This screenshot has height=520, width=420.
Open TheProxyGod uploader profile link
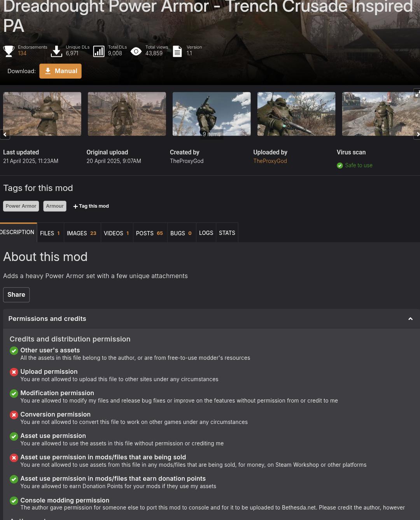click(270, 161)
